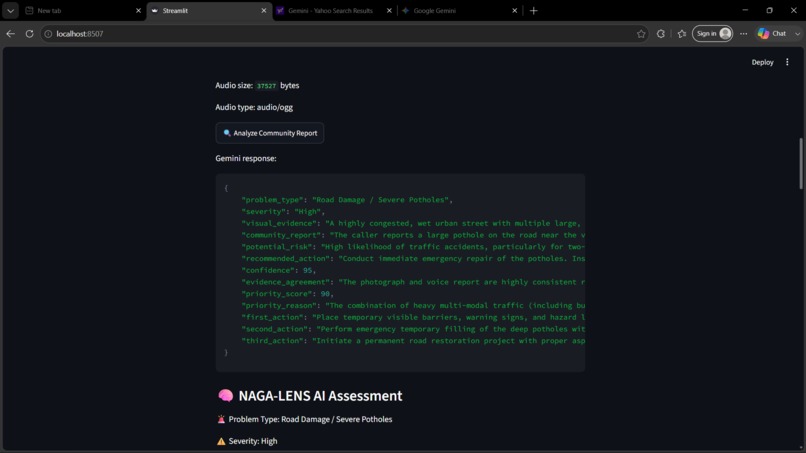Click the Streamlit Deploy button
The image size is (806, 453).
(762, 62)
